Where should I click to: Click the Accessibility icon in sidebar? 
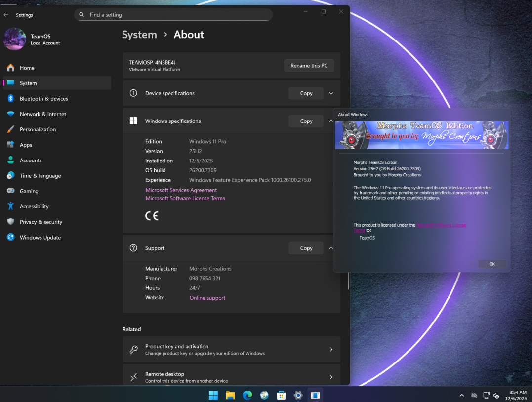[10, 206]
